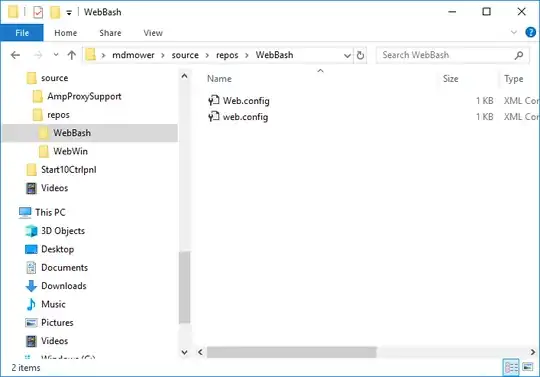Switch to Details view in the status bar

[x=511, y=367]
